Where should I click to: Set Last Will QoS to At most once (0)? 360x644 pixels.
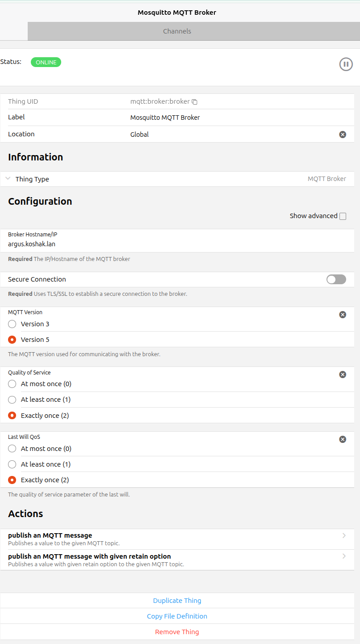pos(12,449)
